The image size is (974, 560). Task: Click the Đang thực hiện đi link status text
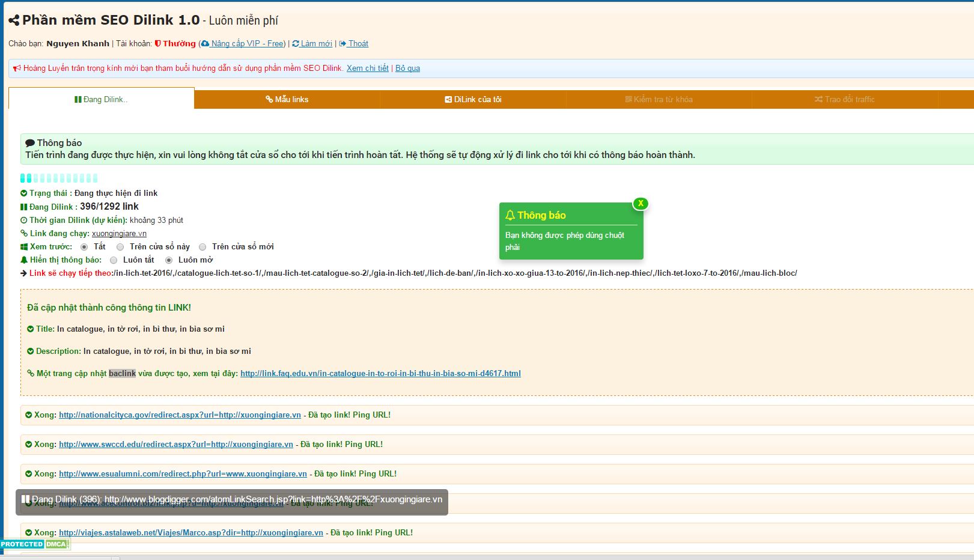116,193
